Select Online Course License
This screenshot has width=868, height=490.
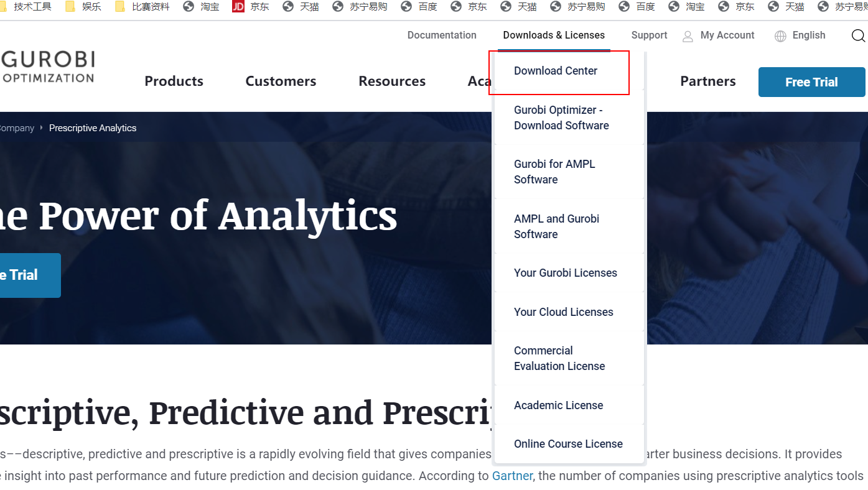click(568, 444)
